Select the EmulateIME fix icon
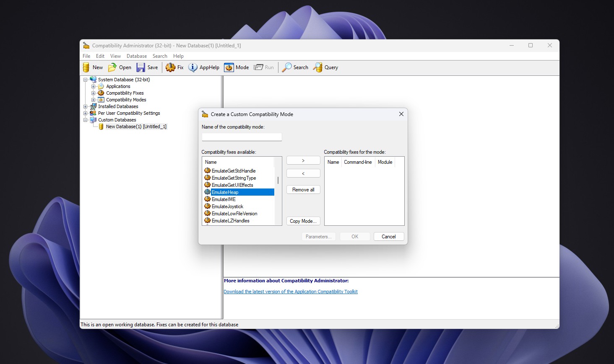 pos(207,199)
